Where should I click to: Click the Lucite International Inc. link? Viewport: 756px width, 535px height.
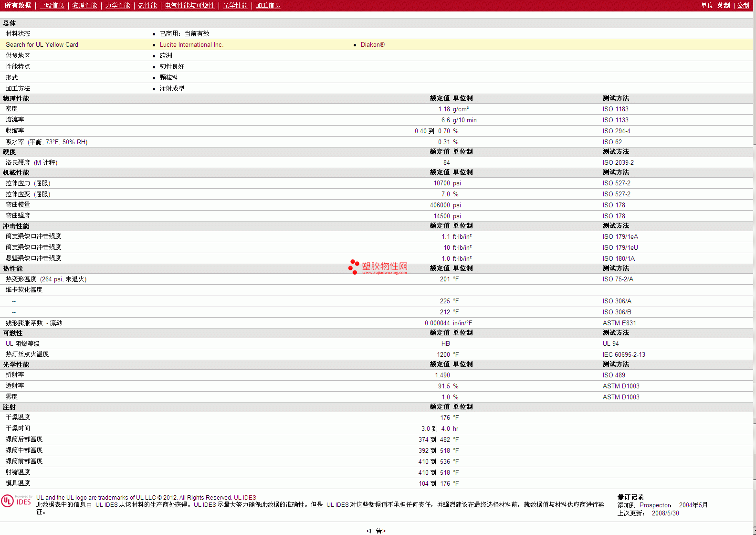pyautogui.click(x=191, y=44)
